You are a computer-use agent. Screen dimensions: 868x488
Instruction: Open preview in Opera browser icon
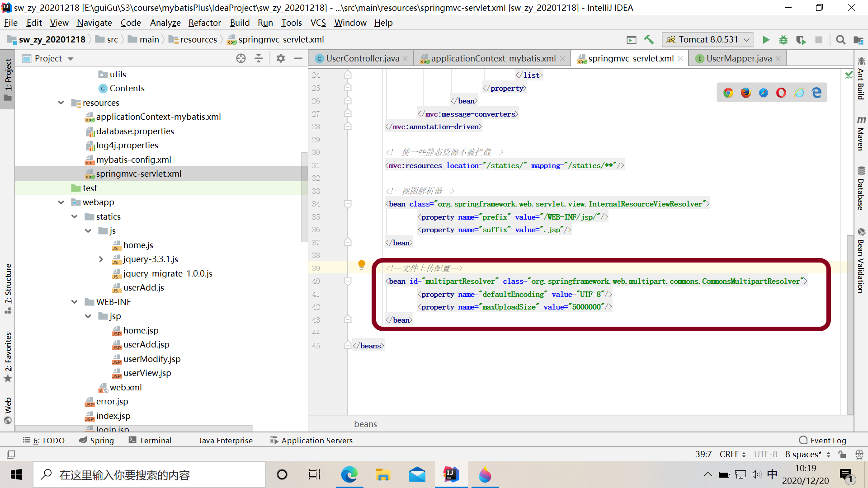(x=781, y=93)
